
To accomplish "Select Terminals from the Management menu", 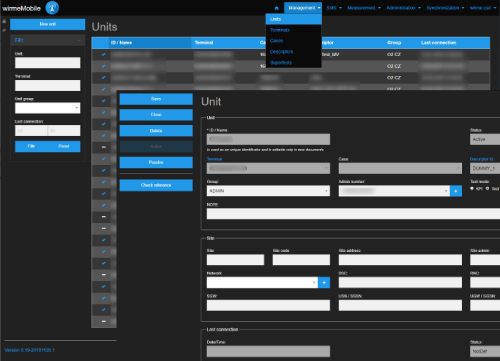I will [x=280, y=30].
